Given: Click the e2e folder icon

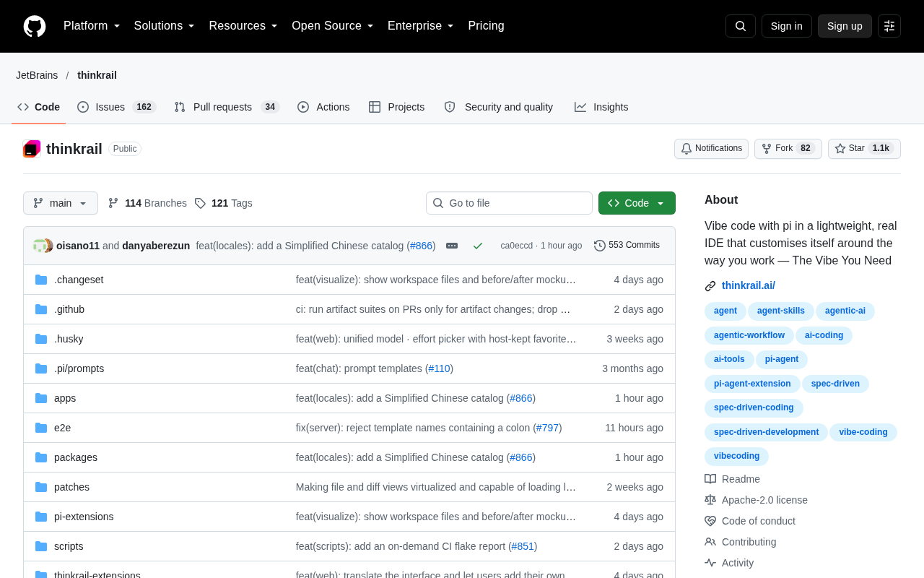Looking at the screenshot, I should (x=41, y=428).
